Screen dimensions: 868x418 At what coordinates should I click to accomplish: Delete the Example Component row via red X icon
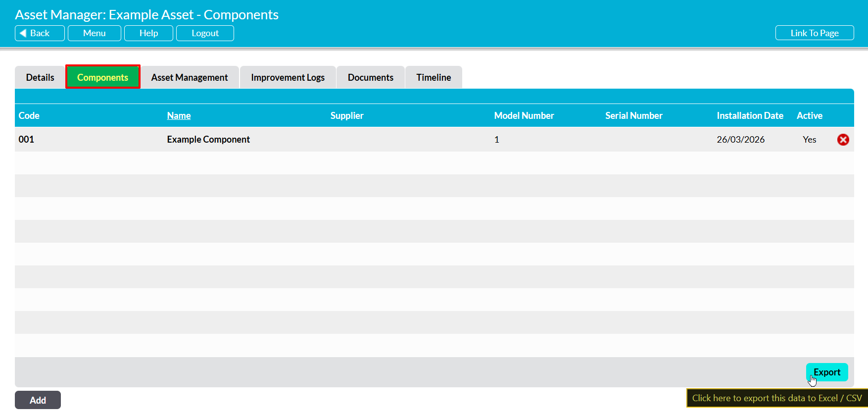tap(843, 140)
